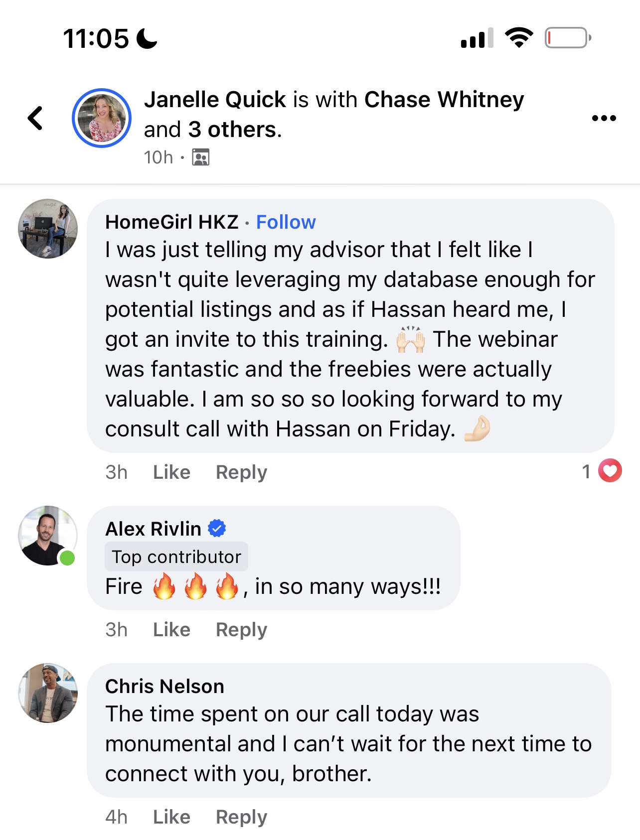Open the Chris Nelson name link
Image resolution: width=640 pixels, height=840 pixels.
pos(164,686)
